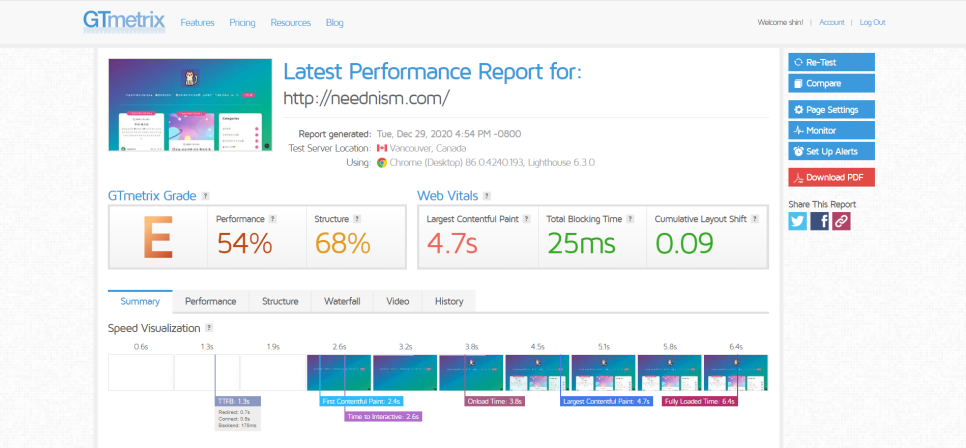
Task: Click First Contentful Paint: 2.4s marker
Action: [x=362, y=401]
